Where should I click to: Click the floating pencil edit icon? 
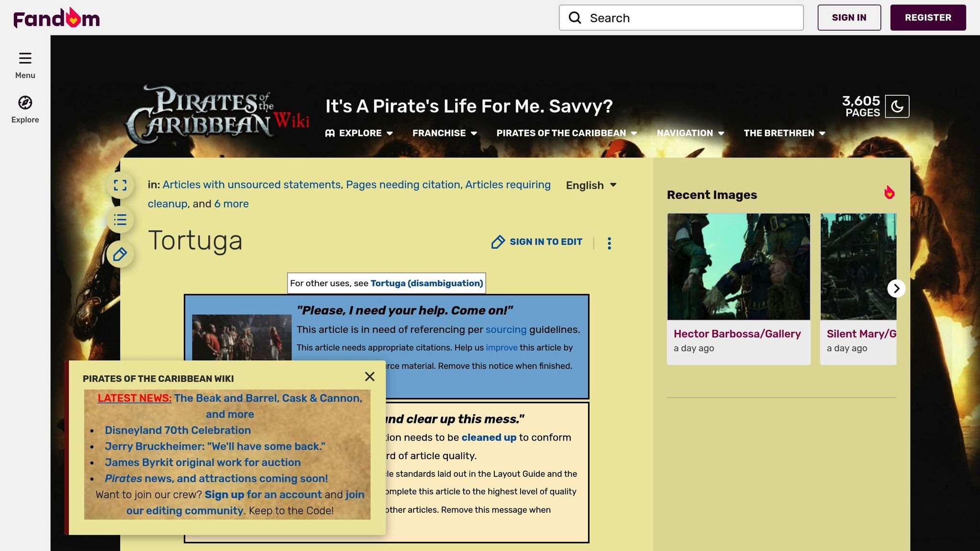click(x=120, y=254)
